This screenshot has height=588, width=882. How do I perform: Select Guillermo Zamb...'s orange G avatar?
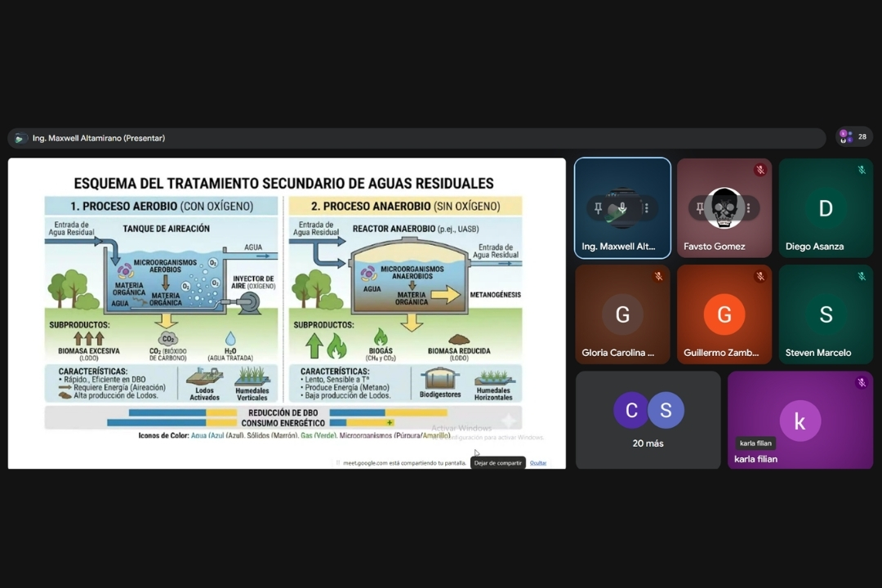(724, 314)
